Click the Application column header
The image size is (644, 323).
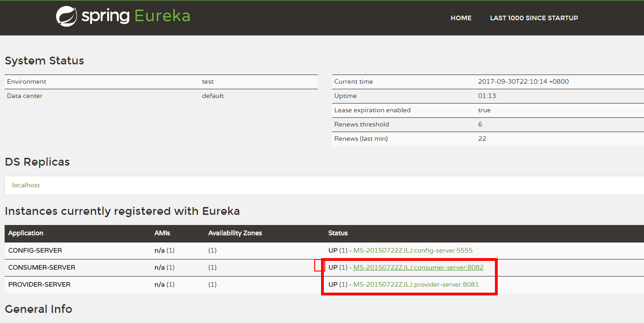tap(26, 233)
